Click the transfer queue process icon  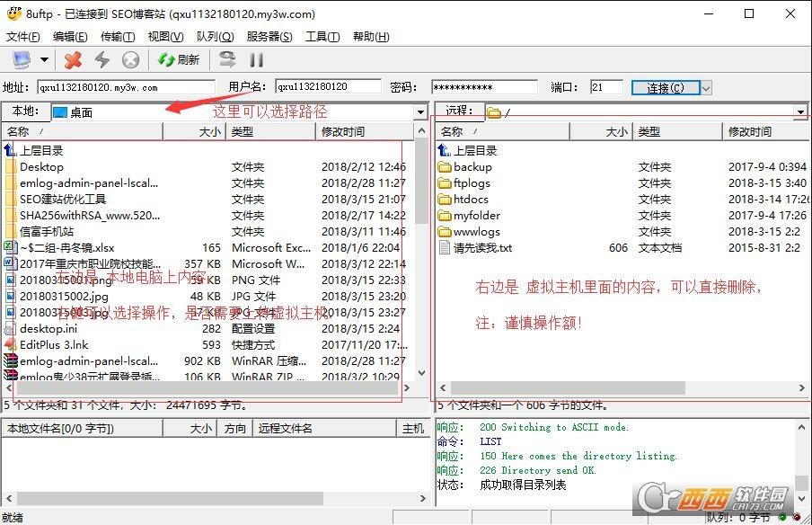pos(227,59)
